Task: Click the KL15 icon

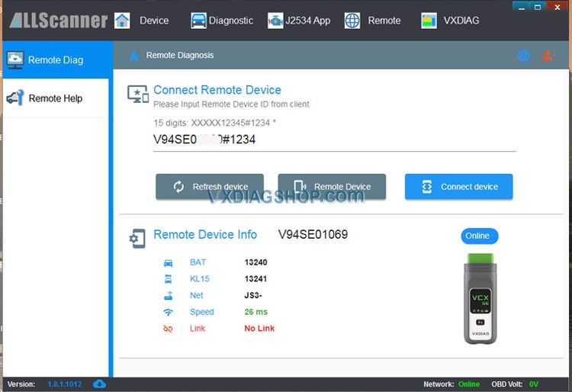Action: coord(169,279)
